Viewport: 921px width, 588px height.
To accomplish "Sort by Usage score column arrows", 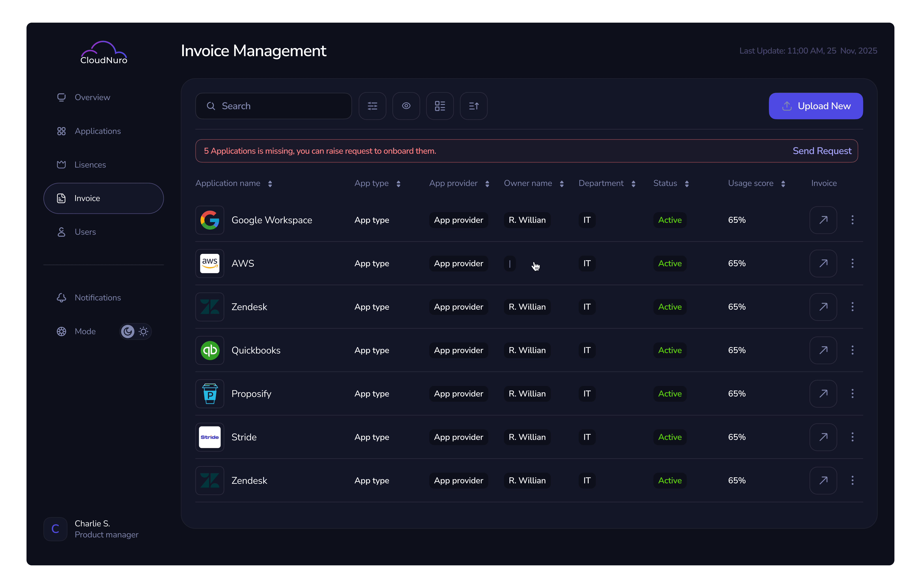I will pyautogui.click(x=783, y=184).
